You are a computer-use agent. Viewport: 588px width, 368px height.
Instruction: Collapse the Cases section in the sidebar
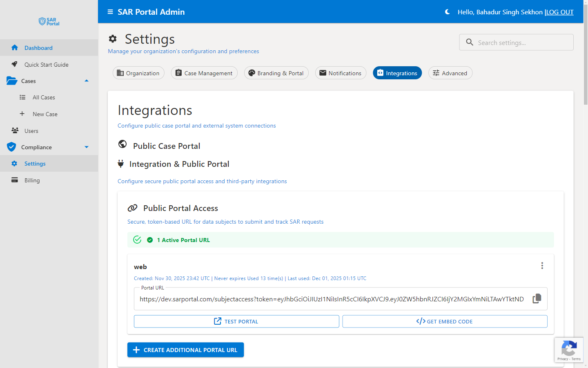click(86, 81)
